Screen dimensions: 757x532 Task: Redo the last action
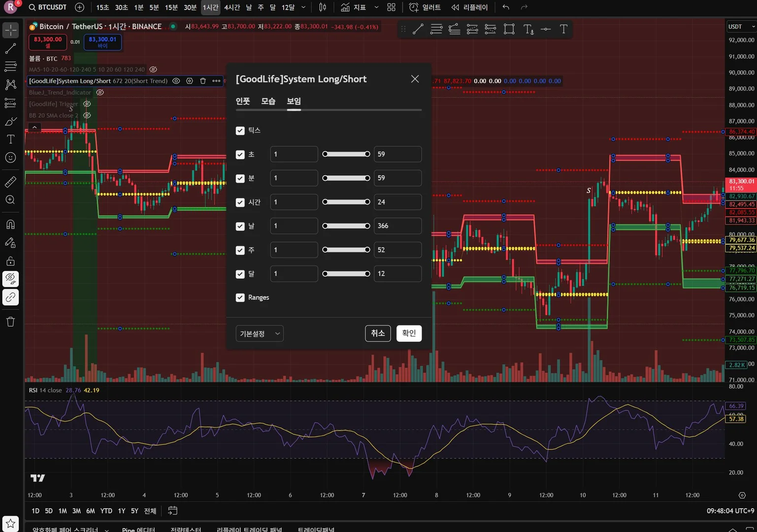point(524,7)
